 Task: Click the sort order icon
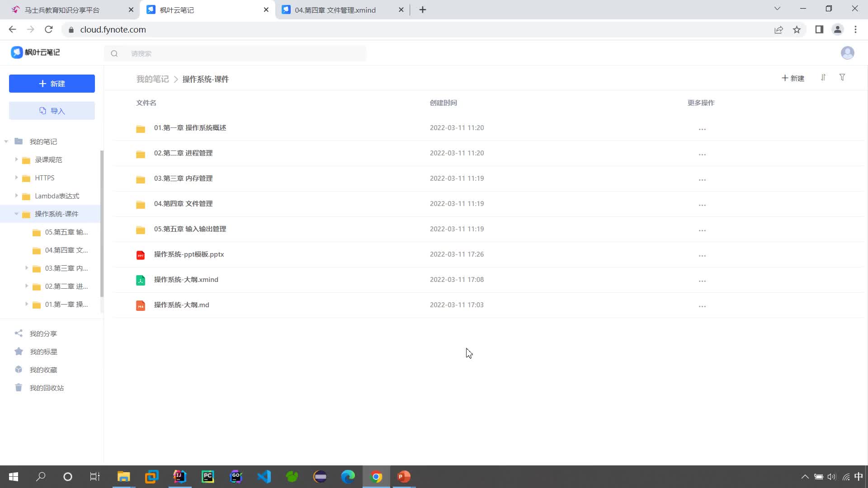click(x=823, y=78)
